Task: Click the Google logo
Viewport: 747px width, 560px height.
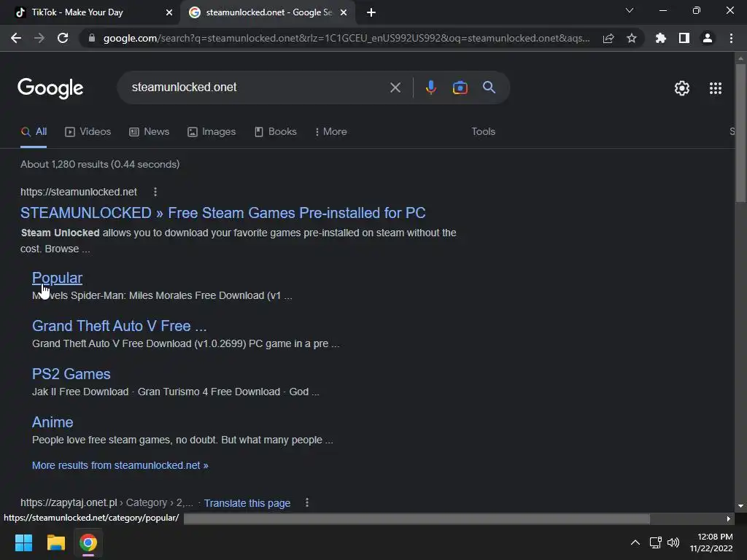Action: (50, 88)
